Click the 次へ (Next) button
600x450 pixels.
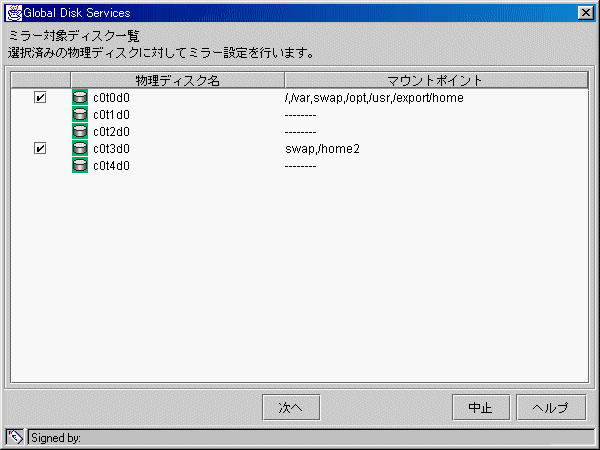tap(291, 408)
